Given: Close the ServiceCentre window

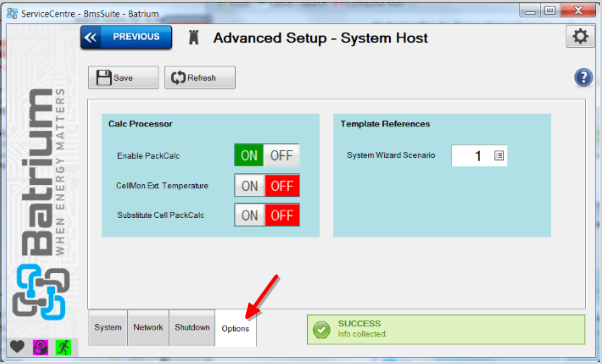Looking at the screenshot, I should point(578,11).
